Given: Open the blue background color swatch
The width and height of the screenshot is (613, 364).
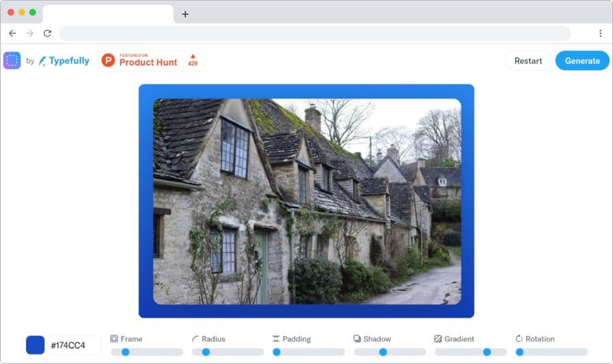Looking at the screenshot, I should click(35, 345).
